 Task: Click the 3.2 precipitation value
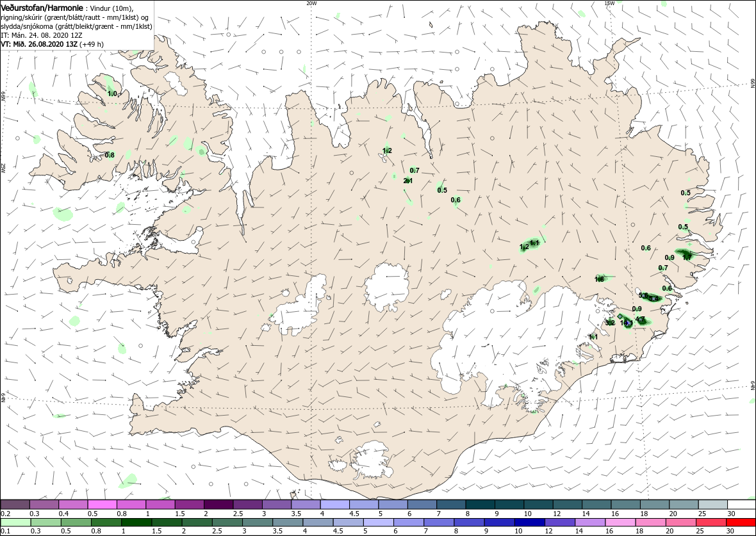click(610, 323)
